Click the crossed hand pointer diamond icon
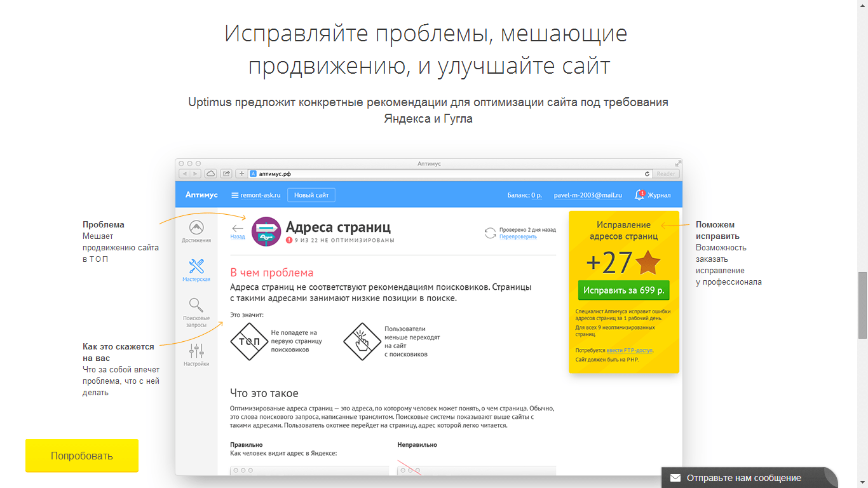Screen dimensions: 868x488 (x=362, y=341)
